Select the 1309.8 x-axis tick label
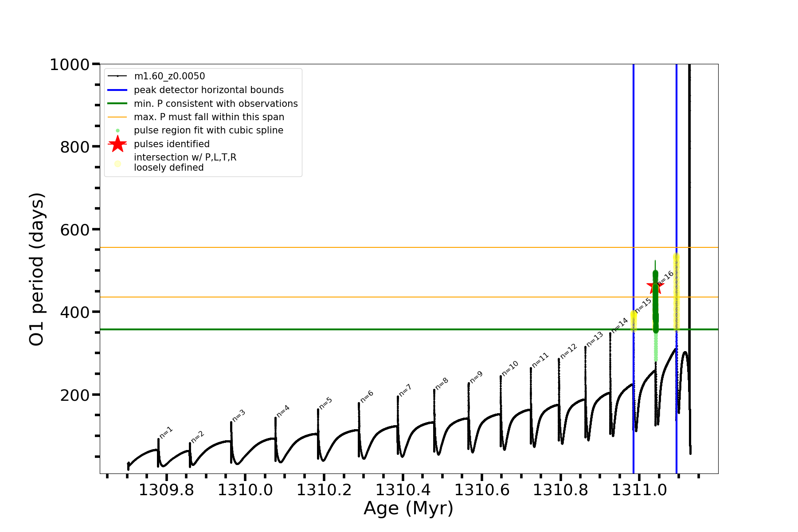798x532 pixels. (166, 490)
